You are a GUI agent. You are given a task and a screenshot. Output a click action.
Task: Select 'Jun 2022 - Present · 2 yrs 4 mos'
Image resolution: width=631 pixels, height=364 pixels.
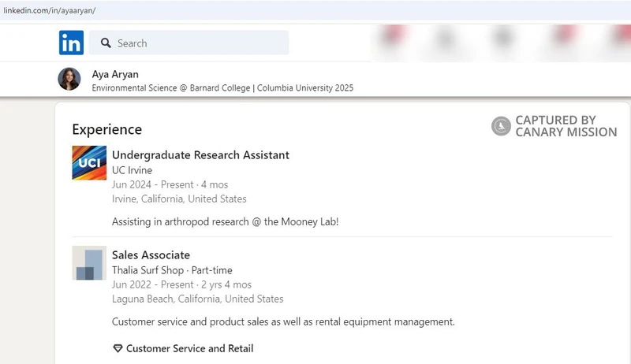coord(181,285)
